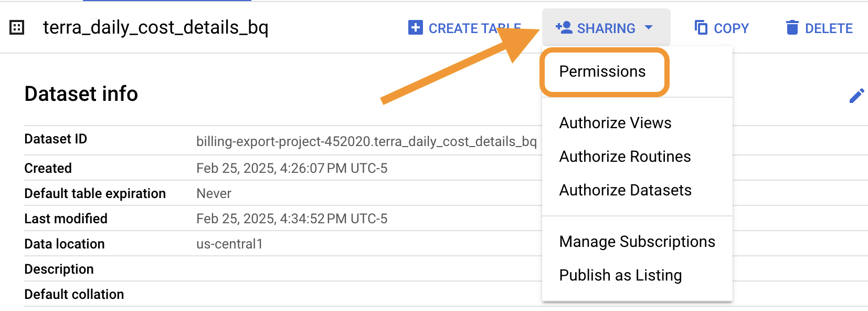Image resolution: width=868 pixels, height=311 pixels.
Task: Click the SHARING button label
Action: pos(606,28)
